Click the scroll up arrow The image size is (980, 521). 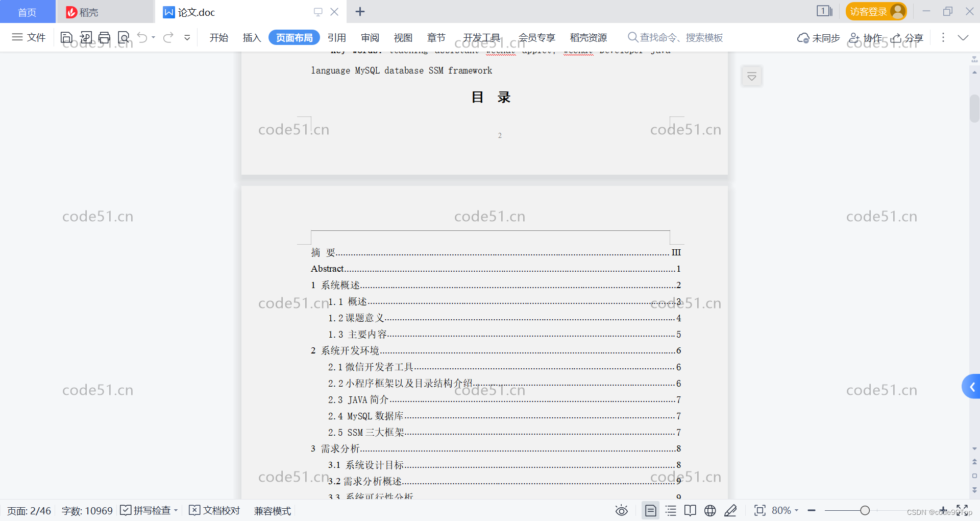coord(974,73)
